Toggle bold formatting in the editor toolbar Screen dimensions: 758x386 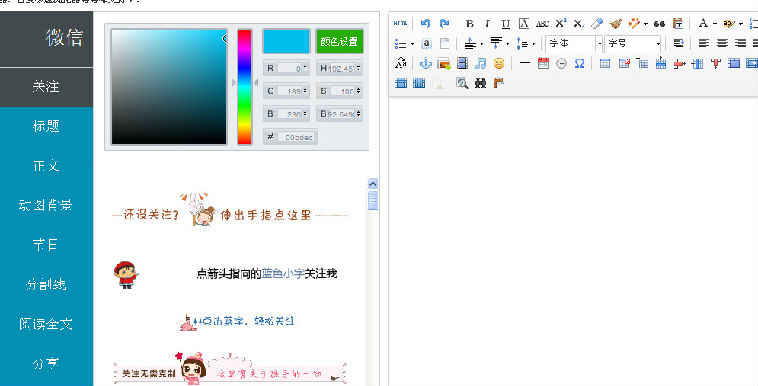[x=469, y=23]
